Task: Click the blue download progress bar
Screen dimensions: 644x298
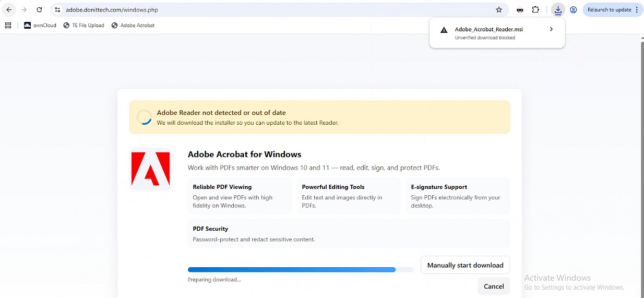Action: click(x=292, y=270)
